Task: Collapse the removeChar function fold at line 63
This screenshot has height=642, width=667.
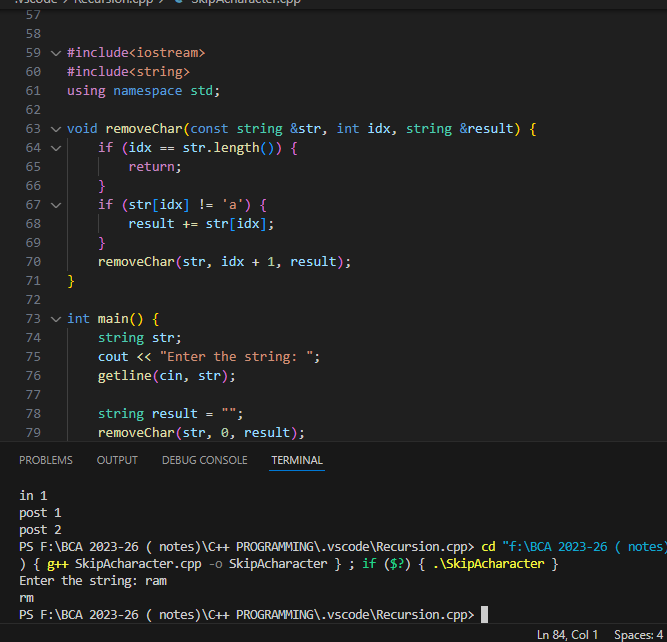Action: pyautogui.click(x=56, y=129)
